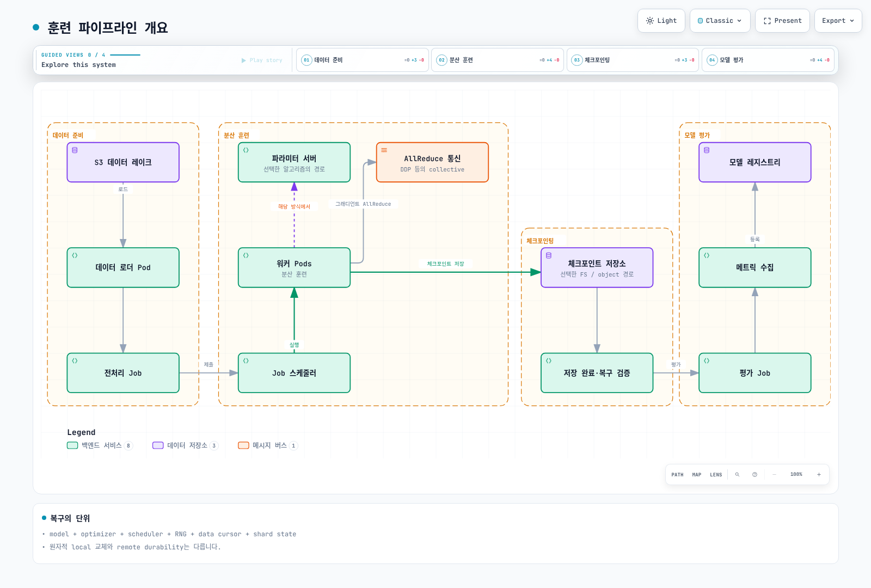Open the Classic style dropdown
The width and height of the screenshot is (871, 588).
click(x=720, y=21)
